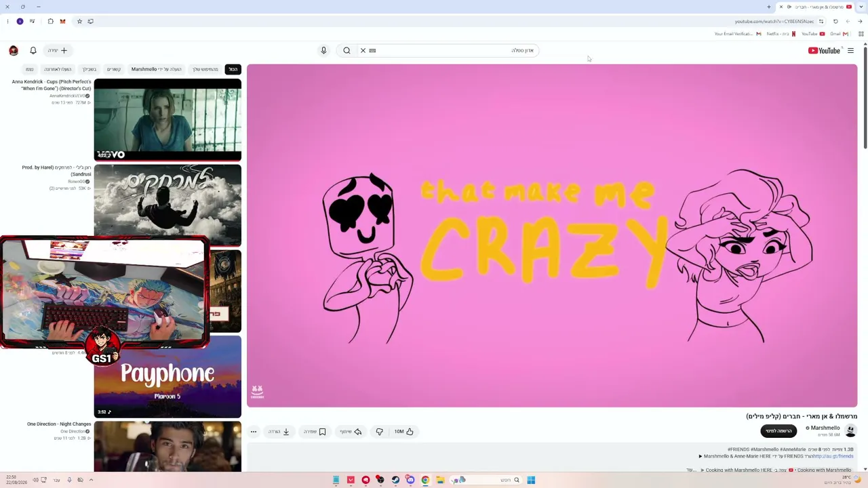Open File Explorer from the taskbar
Image resolution: width=868 pixels, height=488 pixels.
tap(440, 480)
